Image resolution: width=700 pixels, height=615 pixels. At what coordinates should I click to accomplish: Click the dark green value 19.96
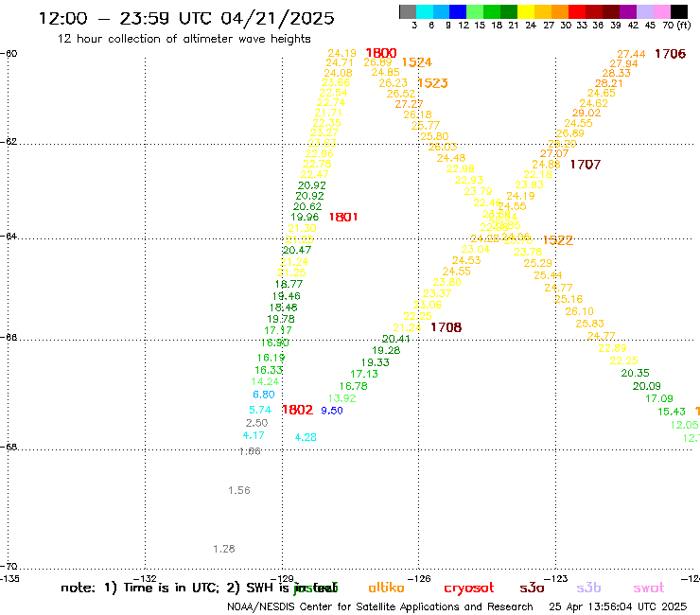(305, 217)
